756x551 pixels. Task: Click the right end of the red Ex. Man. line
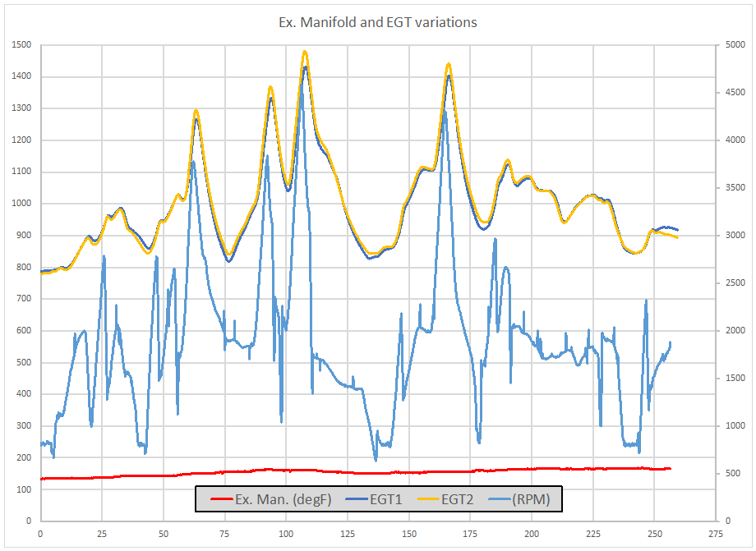(670, 468)
